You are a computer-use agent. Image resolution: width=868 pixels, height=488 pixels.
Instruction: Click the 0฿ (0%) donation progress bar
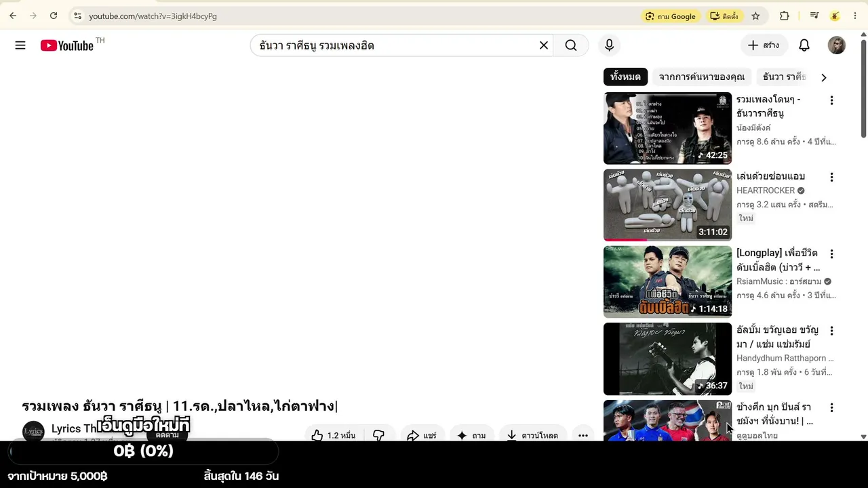(143, 451)
